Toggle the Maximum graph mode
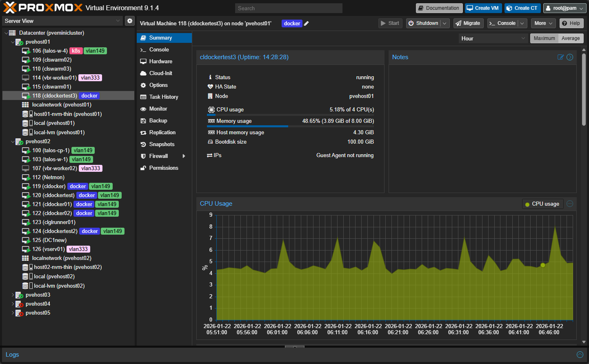 [544, 38]
